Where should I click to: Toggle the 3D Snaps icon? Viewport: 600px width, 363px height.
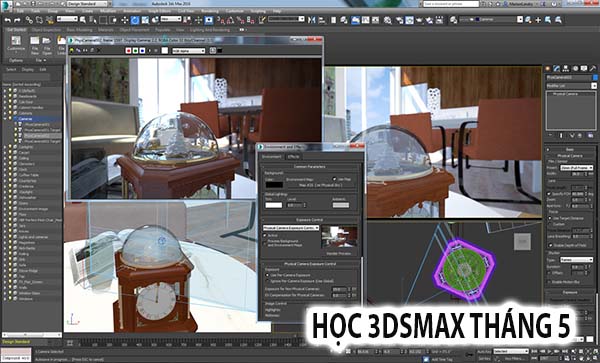coord(221,20)
